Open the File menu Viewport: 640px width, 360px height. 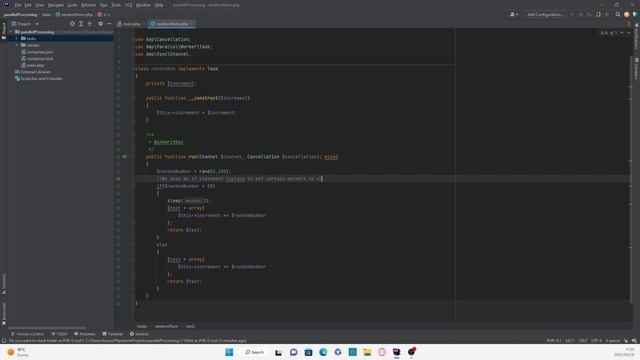point(18,5)
